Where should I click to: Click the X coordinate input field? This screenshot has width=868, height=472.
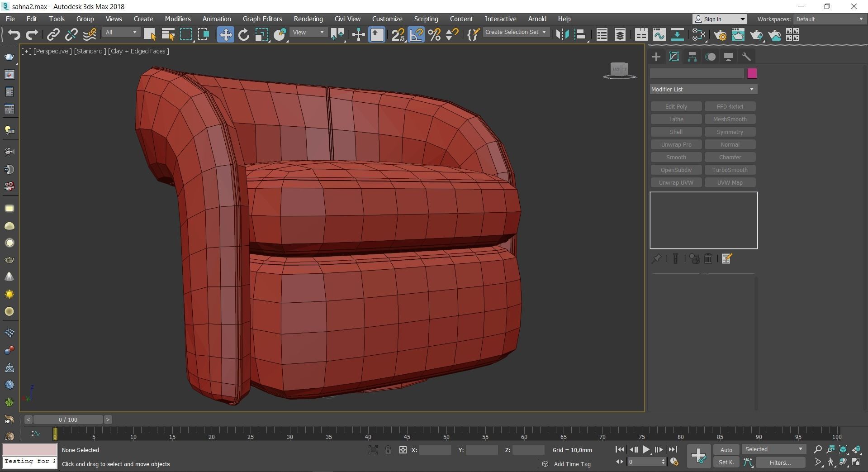point(435,450)
